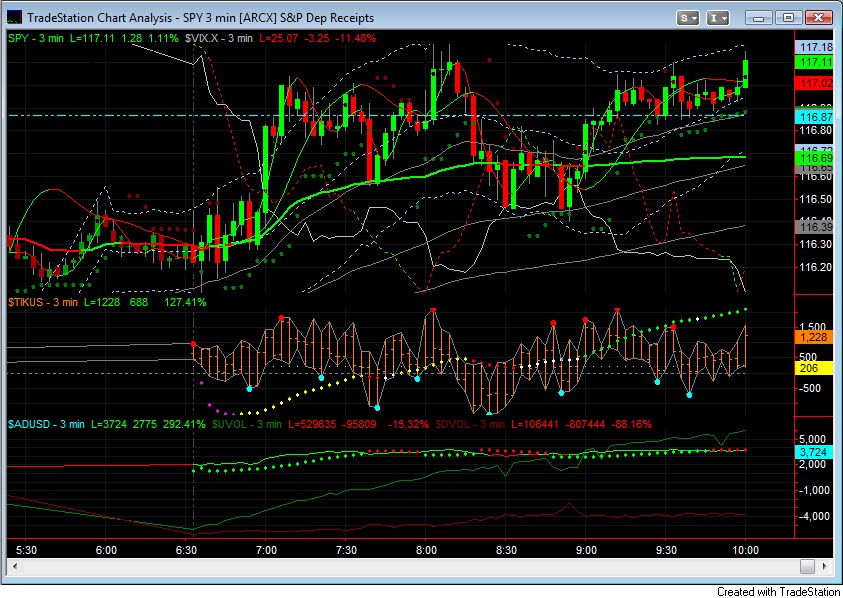The width and height of the screenshot is (843, 598).
Task: Click the 6:00 time axis label
Action: (x=106, y=550)
